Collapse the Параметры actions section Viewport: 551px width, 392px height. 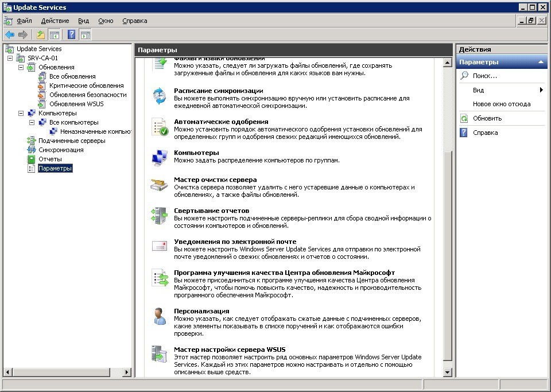(x=541, y=62)
